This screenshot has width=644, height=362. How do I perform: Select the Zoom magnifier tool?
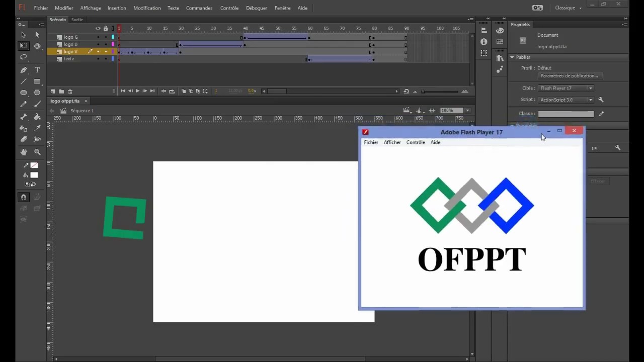point(37,152)
